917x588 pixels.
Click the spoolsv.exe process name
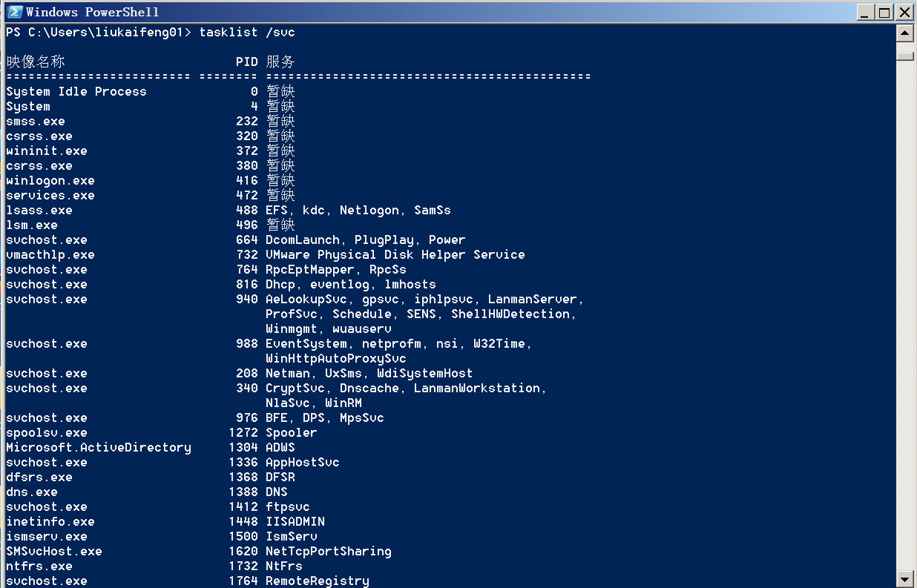(47, 433)
